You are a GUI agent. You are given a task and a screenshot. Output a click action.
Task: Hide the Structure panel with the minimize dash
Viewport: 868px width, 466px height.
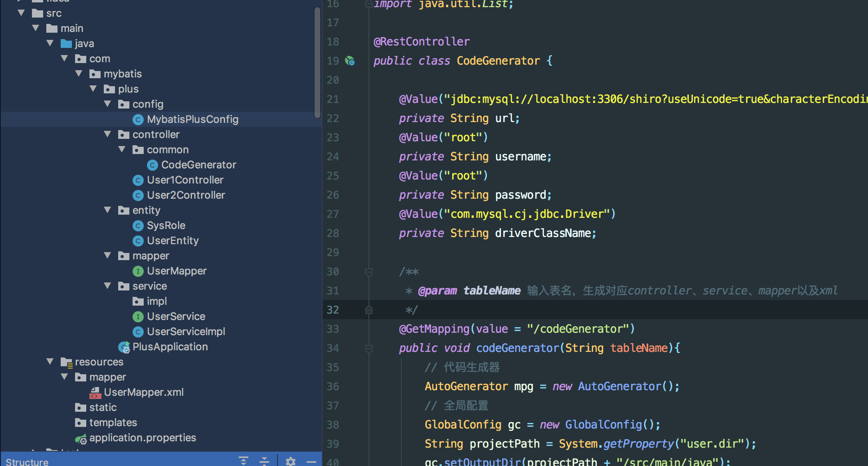(311, 462)
